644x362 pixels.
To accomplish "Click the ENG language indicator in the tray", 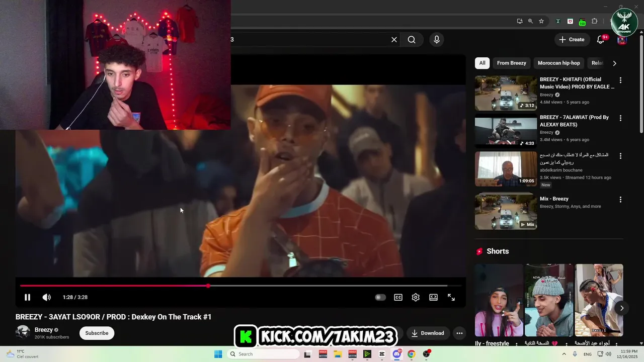I will coord(587,354).
